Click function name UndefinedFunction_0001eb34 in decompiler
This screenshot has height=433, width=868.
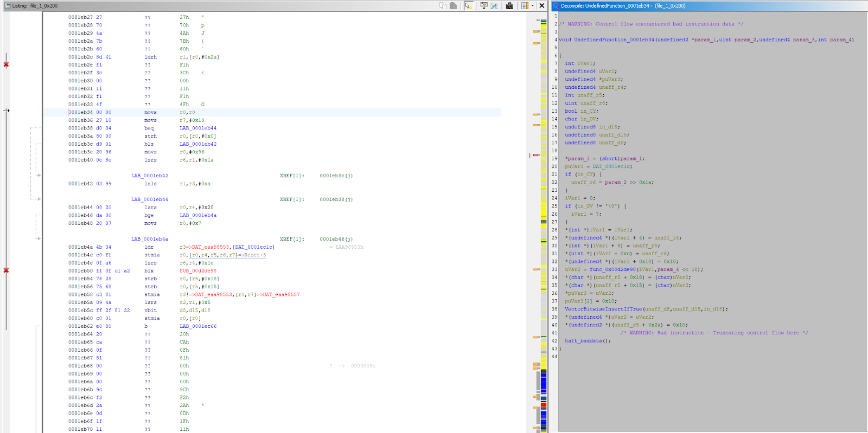pyautogui.click(x=614, y=40)
